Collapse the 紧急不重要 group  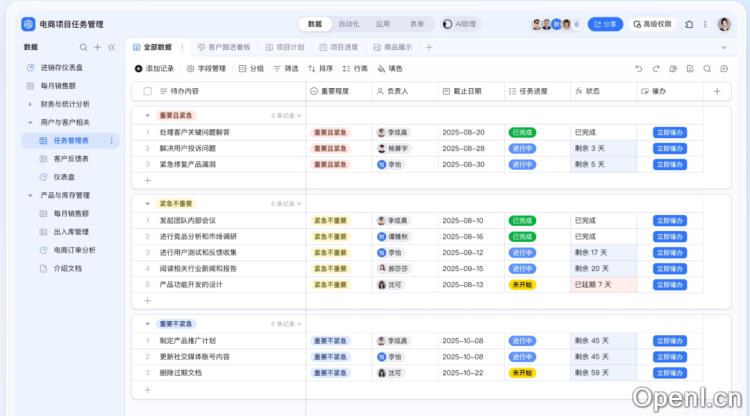tap(148, 204)
